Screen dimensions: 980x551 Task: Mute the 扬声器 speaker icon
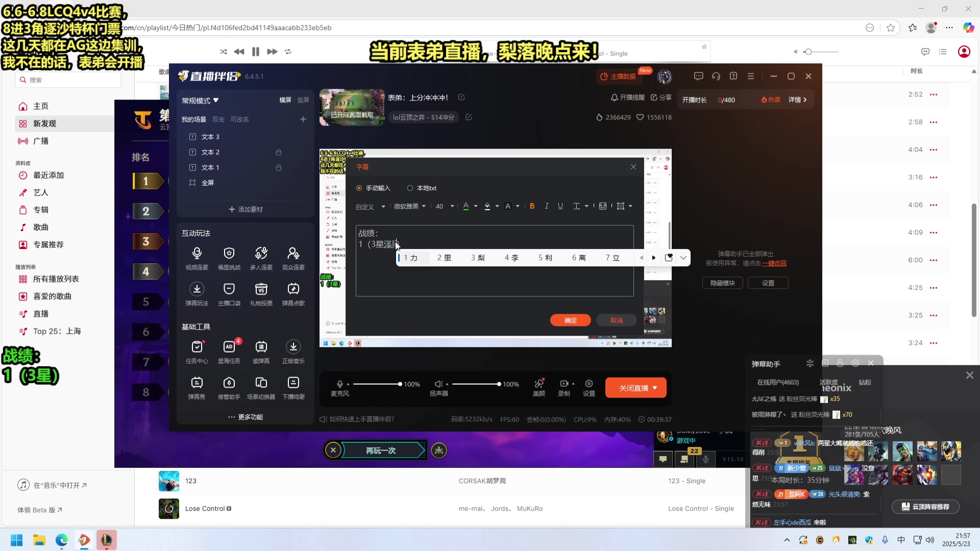[x=438, y=384]
